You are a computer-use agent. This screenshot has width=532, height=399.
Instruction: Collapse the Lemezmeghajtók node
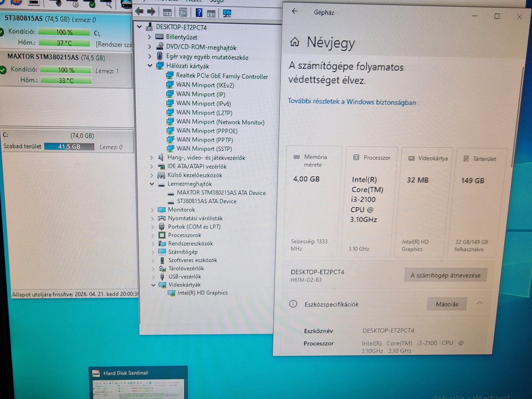point(152,184)
